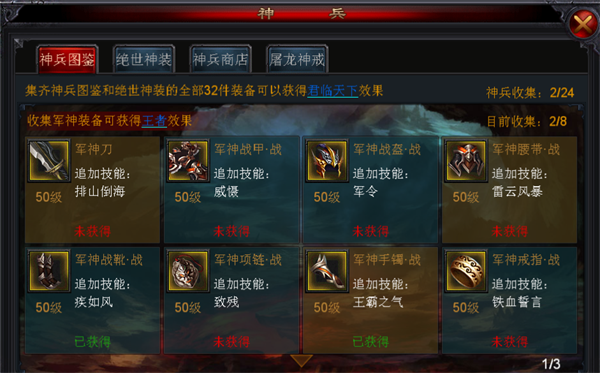Image resolution: width=600 pixels, height=373 pixels.
Task: Select the 神兵图鉴 tab
Action: click(x=67, y=59)
